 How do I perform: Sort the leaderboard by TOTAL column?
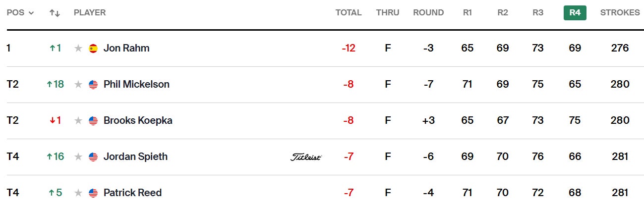pos(349,13)
